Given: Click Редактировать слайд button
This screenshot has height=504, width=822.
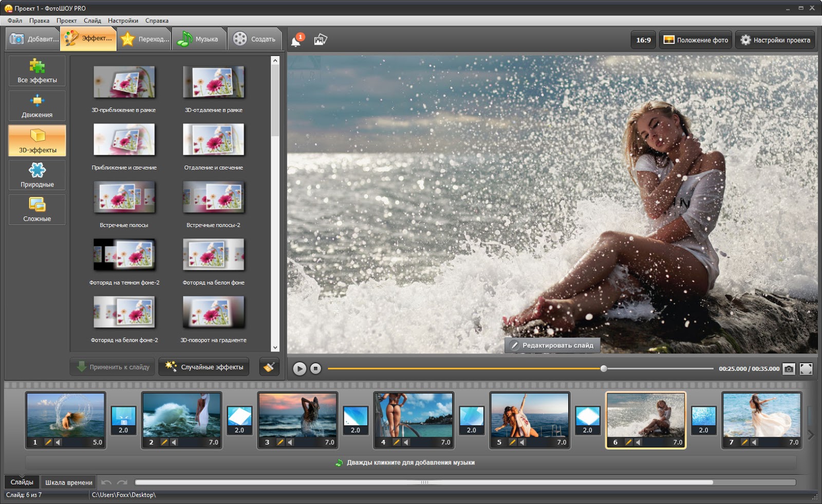Looking at the screenshot, I should (x=552, y=345).
